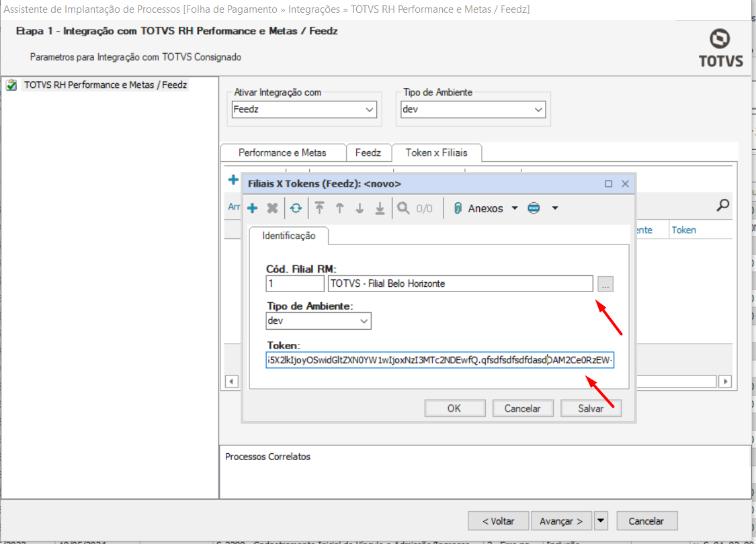Maximize the Filiais X Tokens dialog
Image resolution: width=756 pixels, height=544 pixels.
pos(608,183)
